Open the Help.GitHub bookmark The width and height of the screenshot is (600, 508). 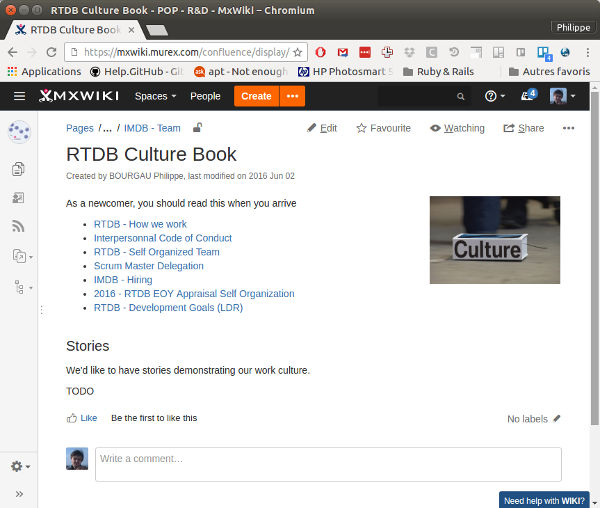pos(137,72)
